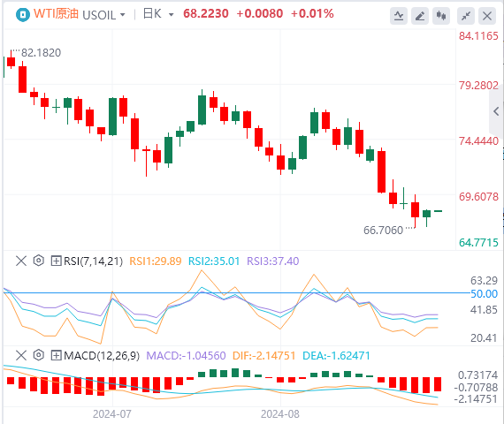The width and height of the screenshot is (504, 424).
Task: Click the DEA:-1.62471 value
Action: 336,356
